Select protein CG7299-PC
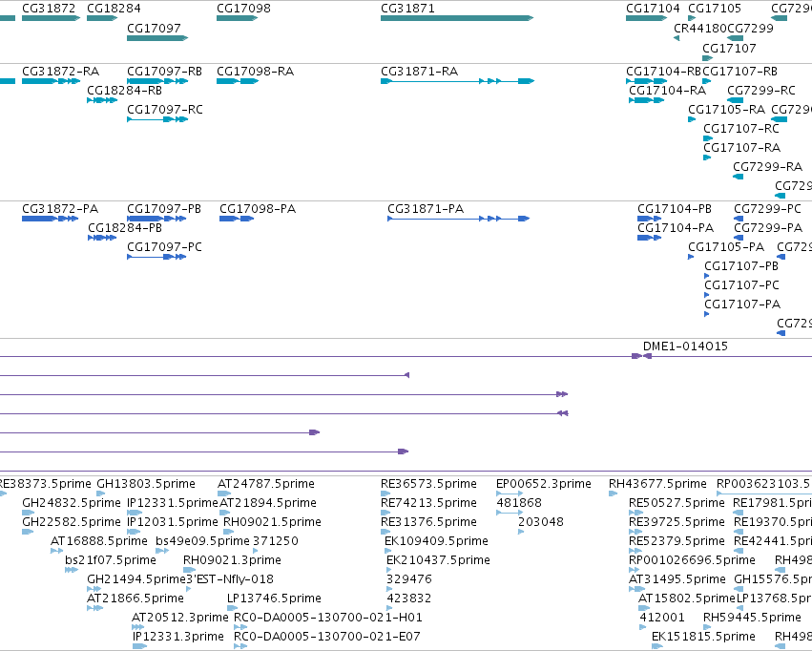This screenshot has width=812, height=651. point(739,219)
